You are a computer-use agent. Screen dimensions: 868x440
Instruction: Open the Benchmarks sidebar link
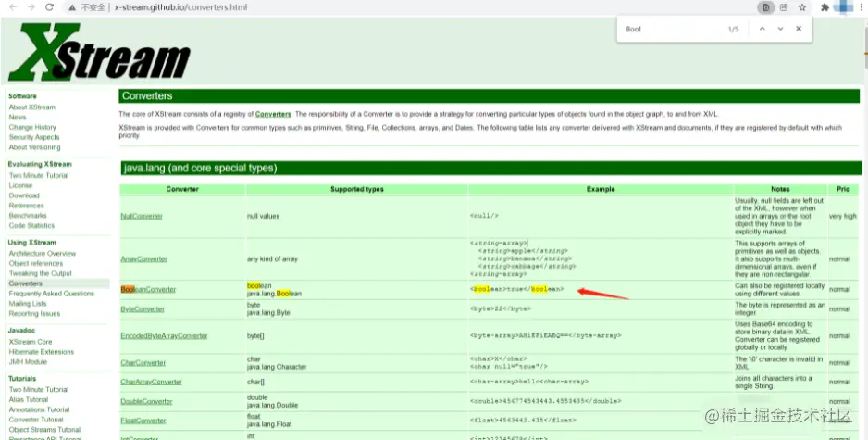[x=28, y=215]
